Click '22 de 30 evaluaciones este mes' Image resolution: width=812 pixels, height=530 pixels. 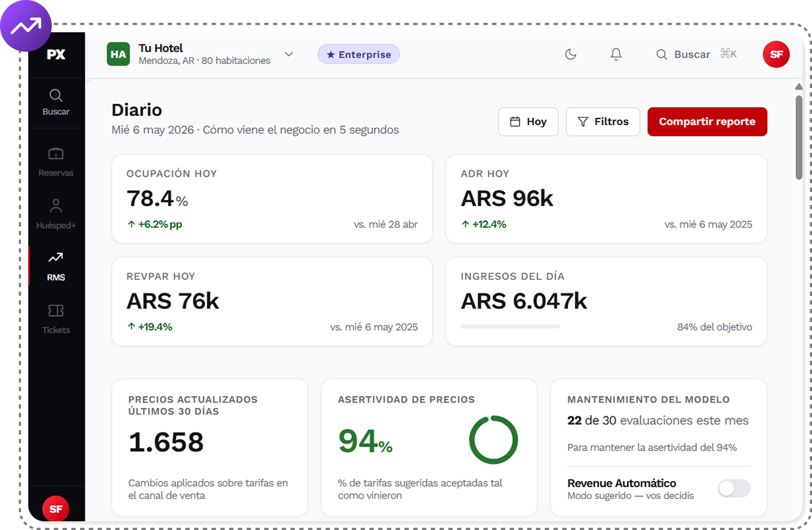(x=658, y=421)
